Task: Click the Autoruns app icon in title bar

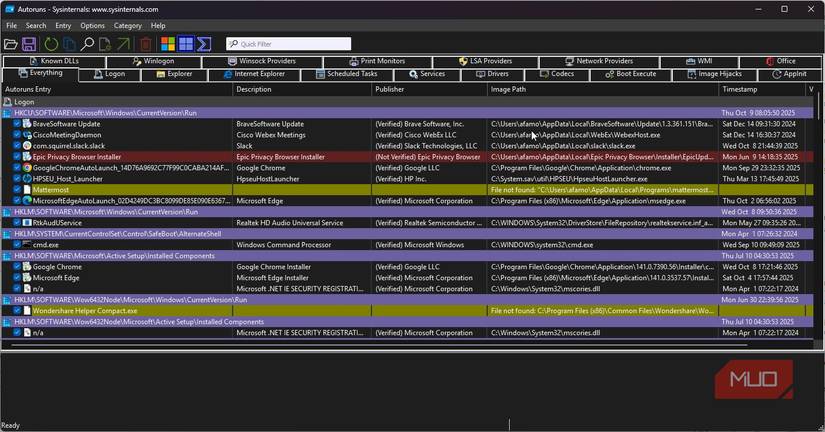Action: pos(9,9)
